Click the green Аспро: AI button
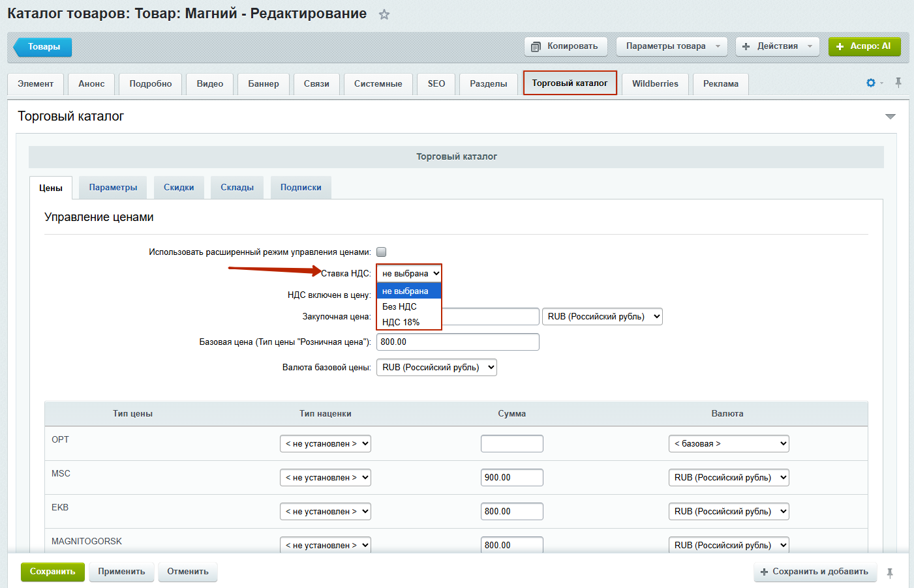 point(864,46)
